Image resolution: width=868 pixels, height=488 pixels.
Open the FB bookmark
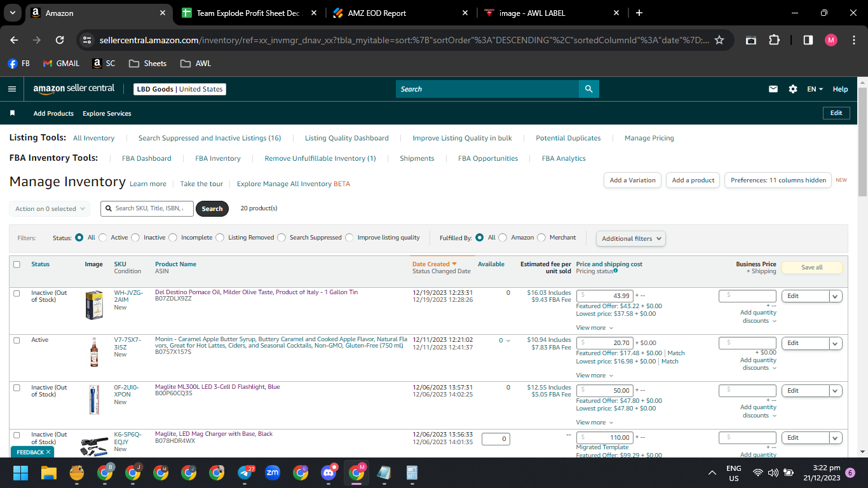point(19,64)
